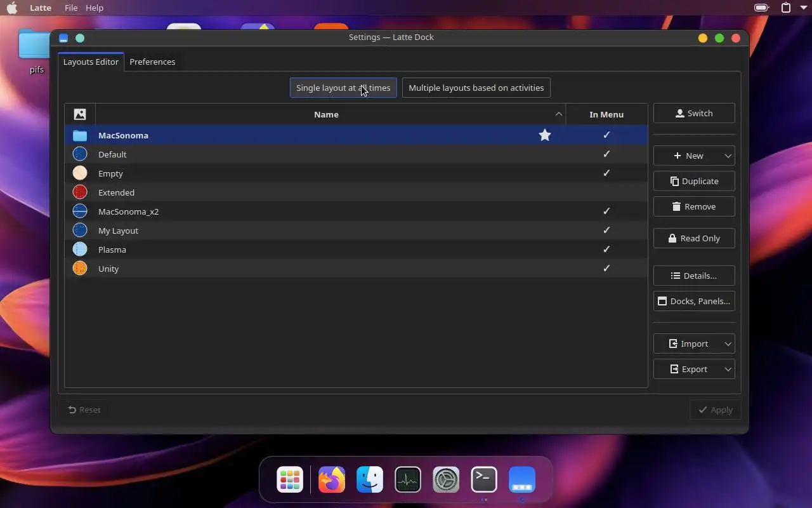The height and width of the screenshot is (508, 812).
Task: Open the Launchpad app grid in dock
Action: pyautogui.click(x=290, y=479)
